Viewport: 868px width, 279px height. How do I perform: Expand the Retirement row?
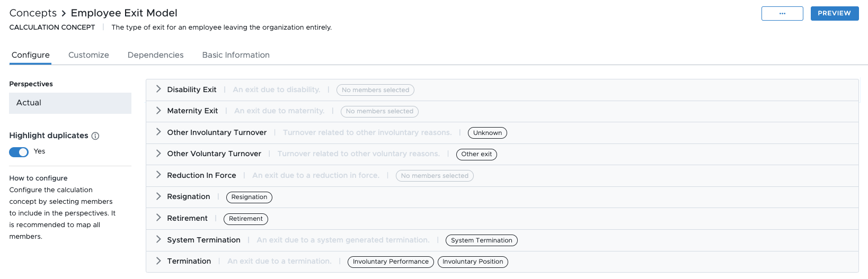point(158,218)
